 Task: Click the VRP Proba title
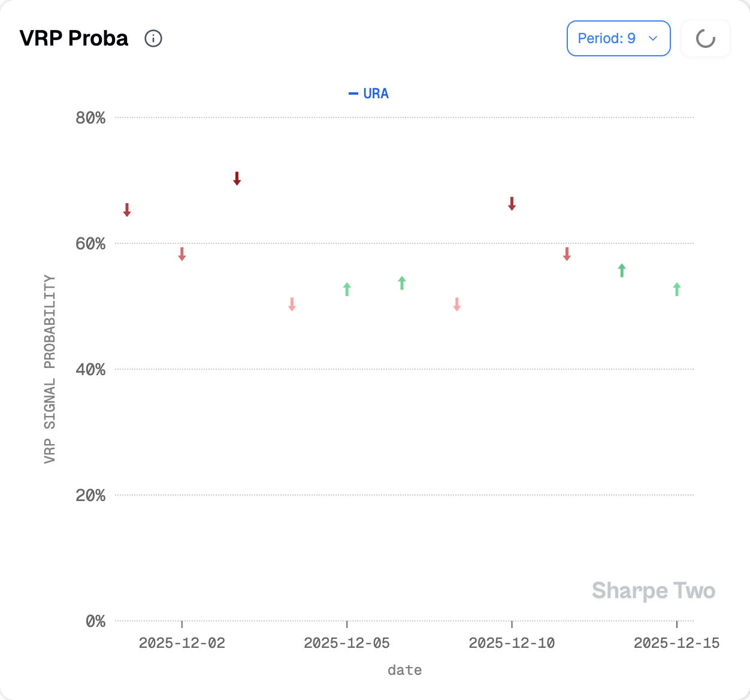click(74, 38)
